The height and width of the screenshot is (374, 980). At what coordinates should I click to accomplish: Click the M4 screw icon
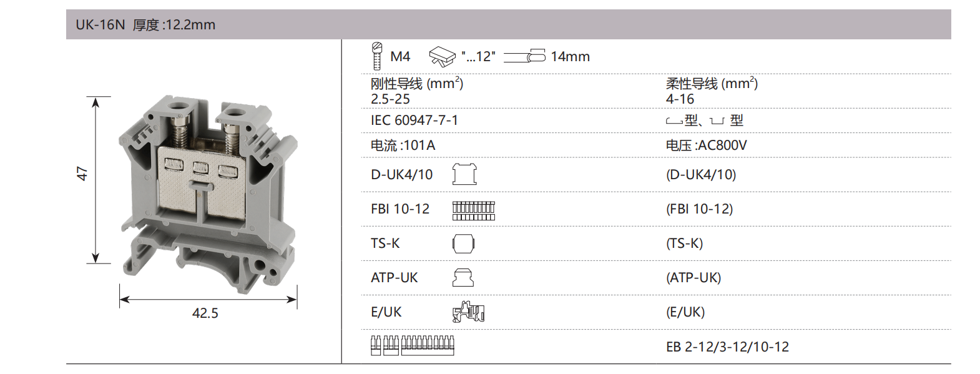tap(376, 56)
